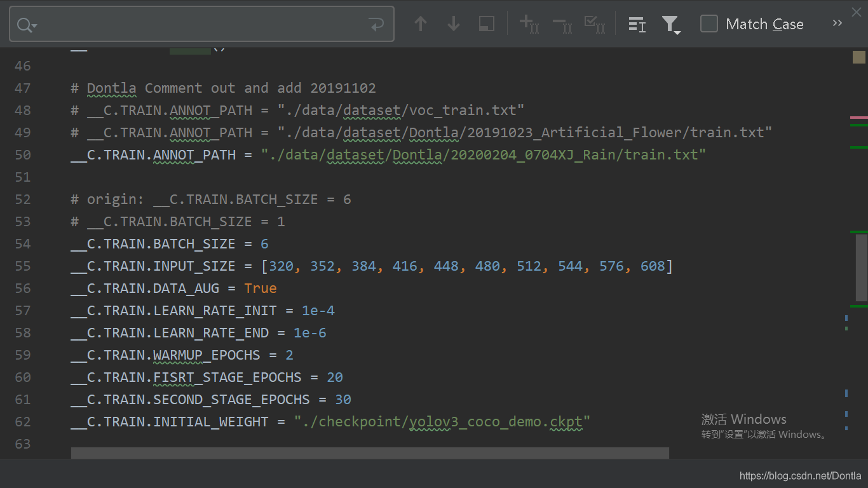This screenshot has width=868, height=488.
Task: Focus the search text field
Action: [201, 24]
